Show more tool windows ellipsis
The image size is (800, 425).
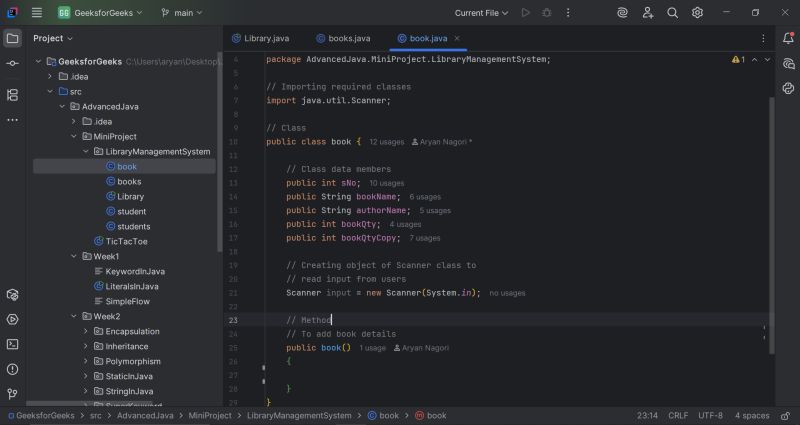(x=13, y=120)
